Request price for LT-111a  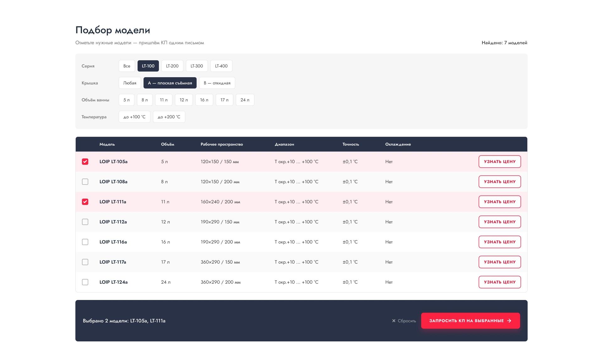(x=500, y=202)
